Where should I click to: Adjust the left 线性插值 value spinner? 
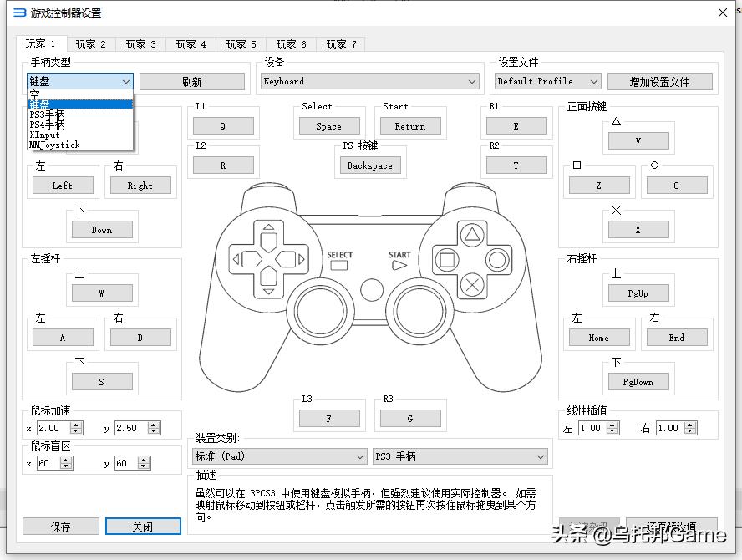[x=611, y=426]
